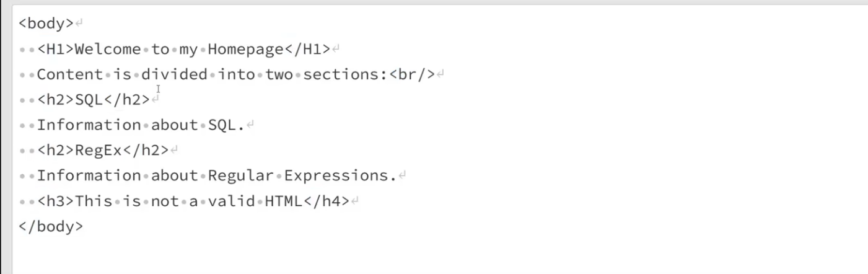
Task: Click the opening <h3> tag
Action: (56, 201)
